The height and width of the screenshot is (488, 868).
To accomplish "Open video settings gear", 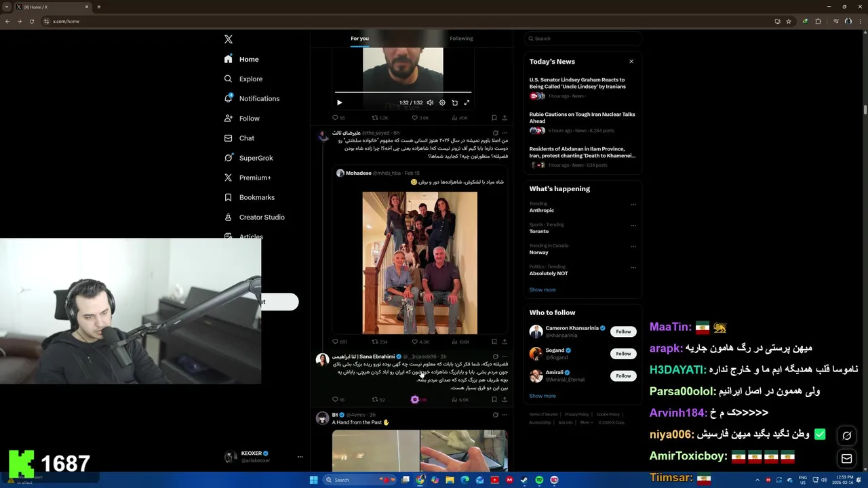I will pyautogui.click(x=442, y=102).
